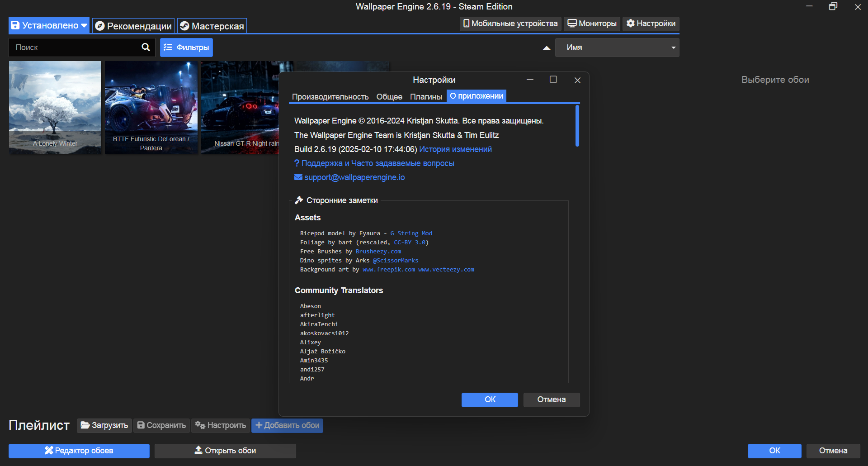Viewport: 868px width, 466px height.
Task: Open the Filters panel
Action: 186,48
